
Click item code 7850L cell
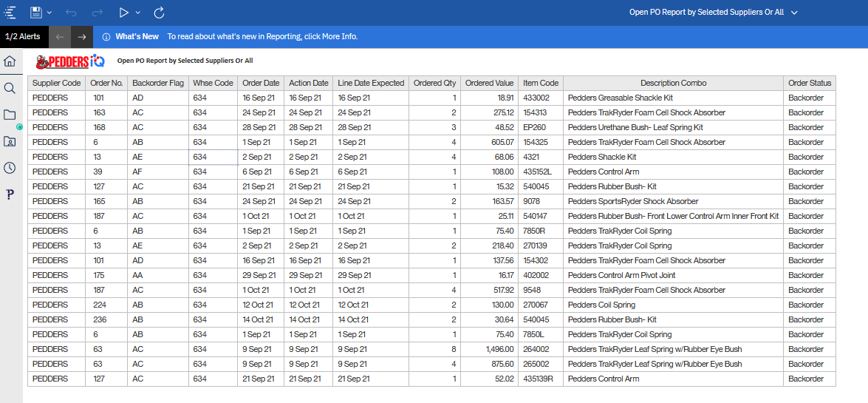click(x=541, y=334)
